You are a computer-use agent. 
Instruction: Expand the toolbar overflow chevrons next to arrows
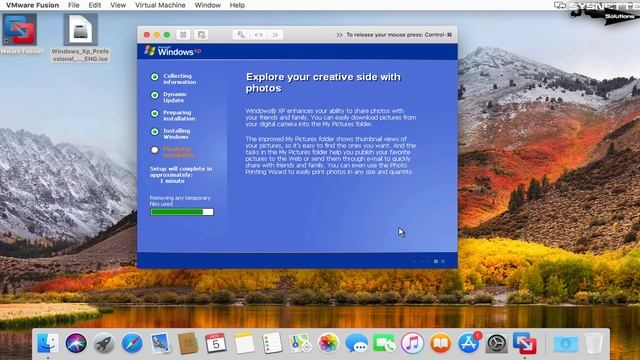click(275, 35)
